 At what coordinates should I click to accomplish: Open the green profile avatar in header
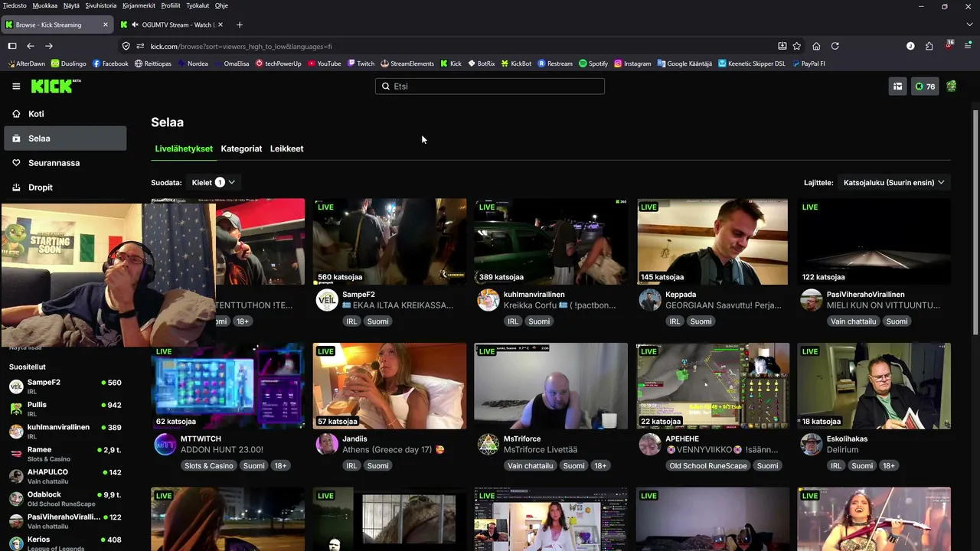951,86
